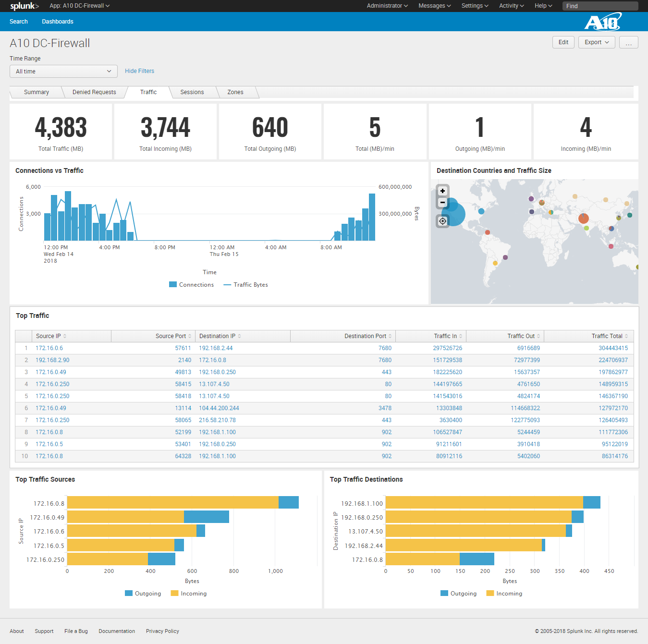Click in the Find search field
Image resolution: width=648 pixels, height=644 pixels.
tap(600, 6)
